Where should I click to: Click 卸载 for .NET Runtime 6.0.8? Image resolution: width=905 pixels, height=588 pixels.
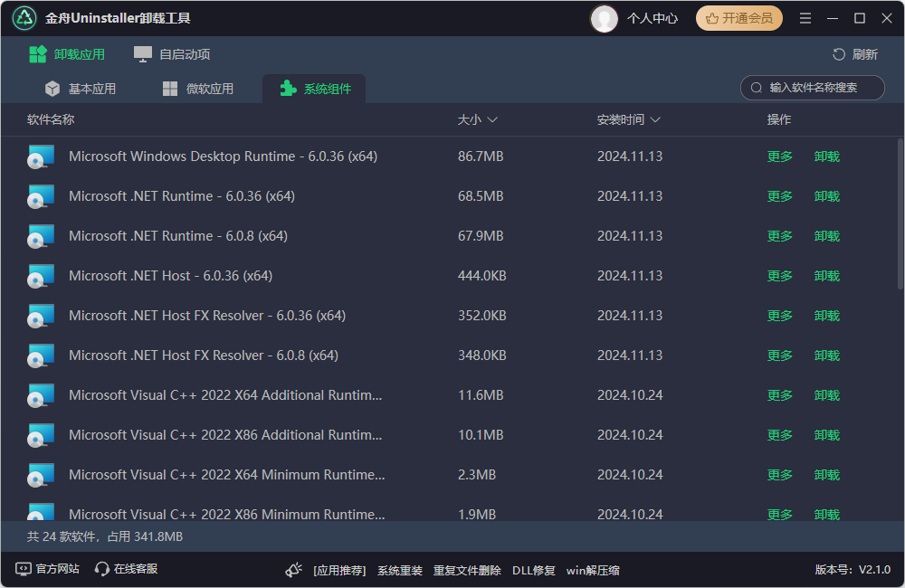827,236
